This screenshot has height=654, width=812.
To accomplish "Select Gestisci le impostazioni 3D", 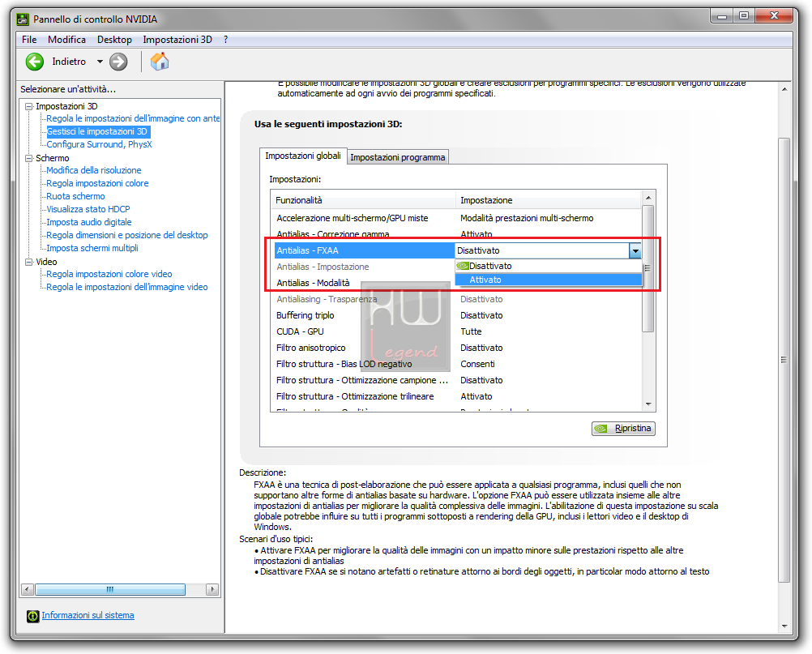I will tap(97, 131).
